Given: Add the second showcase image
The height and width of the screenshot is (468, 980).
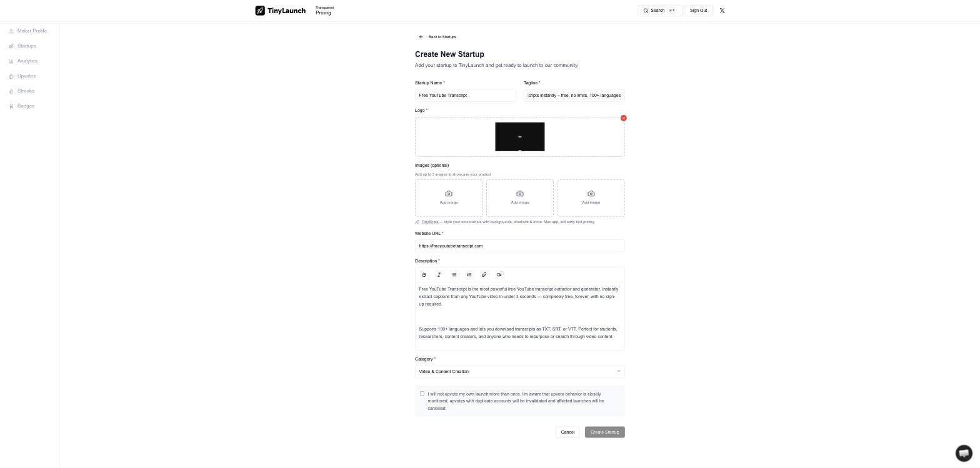Looking at the screenshot, I should [x=520, y=198].
